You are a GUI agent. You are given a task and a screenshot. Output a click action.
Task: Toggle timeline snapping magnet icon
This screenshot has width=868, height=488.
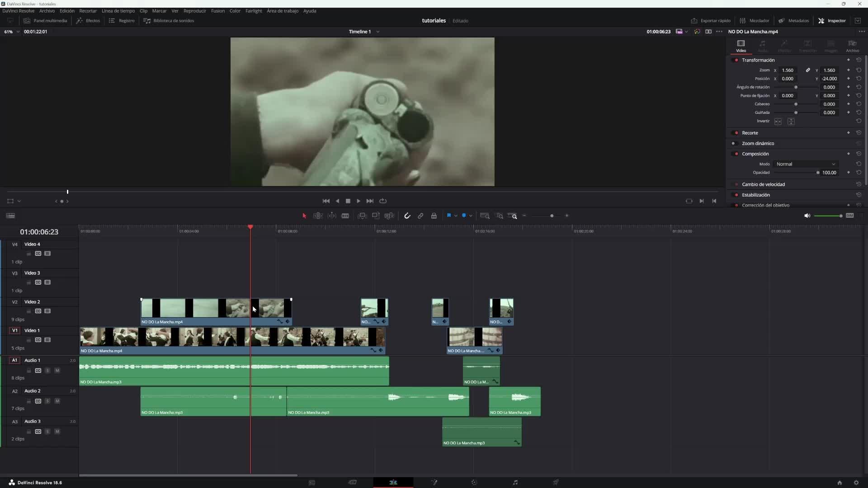pyautogui.click(x=407, y=216)
